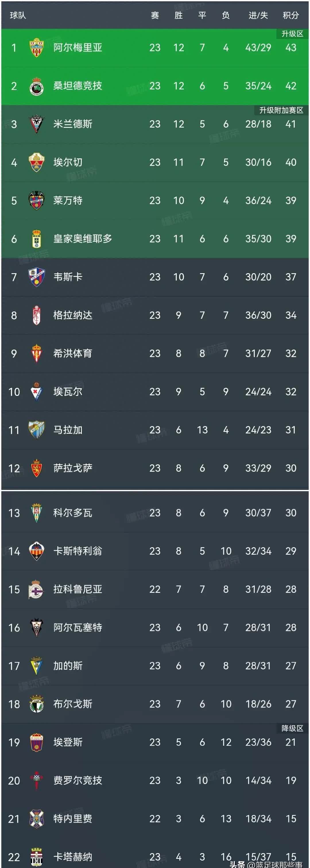The width and height of the screenshot is (310, 868).
Task: Click the 升级区 zone label
Action: tap(292, 34)
